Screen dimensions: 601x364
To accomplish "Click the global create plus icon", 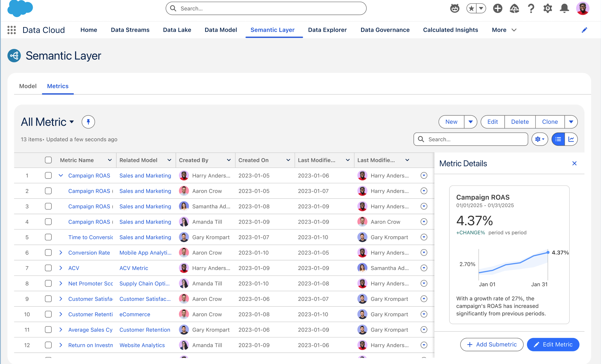I will [497, 9].
